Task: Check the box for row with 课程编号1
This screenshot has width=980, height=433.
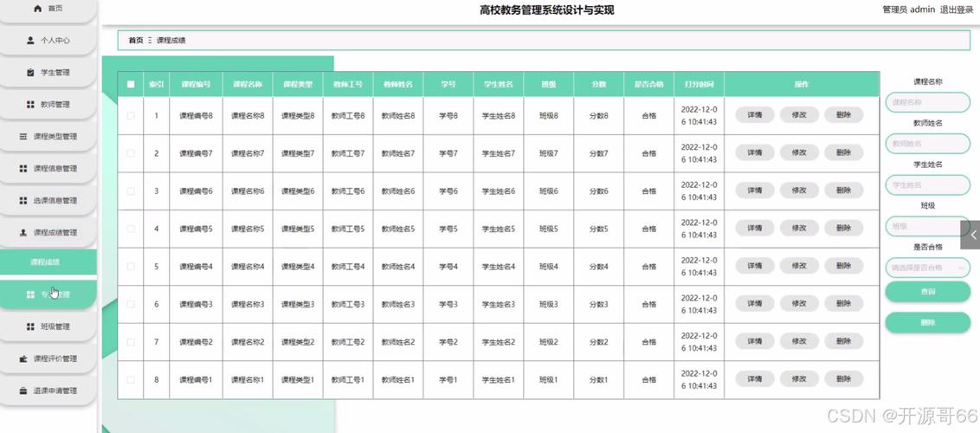Action: click(x=131, y=379)
